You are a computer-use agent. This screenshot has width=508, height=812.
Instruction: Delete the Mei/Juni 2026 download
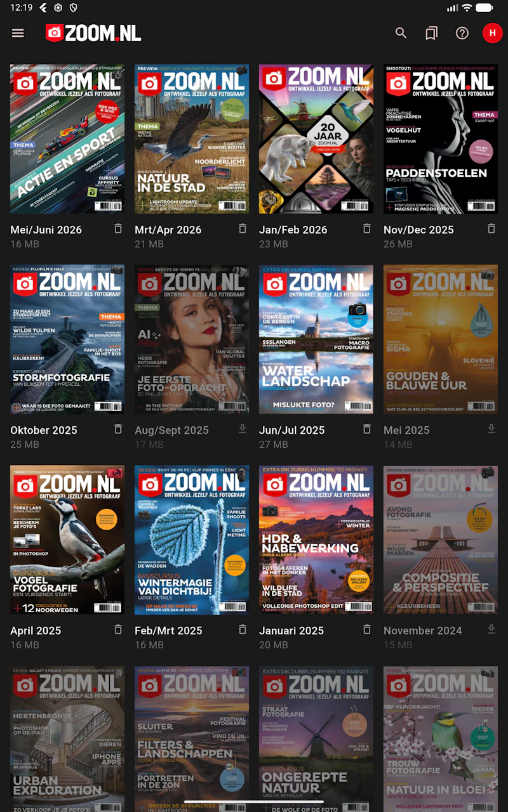(117, 228)
